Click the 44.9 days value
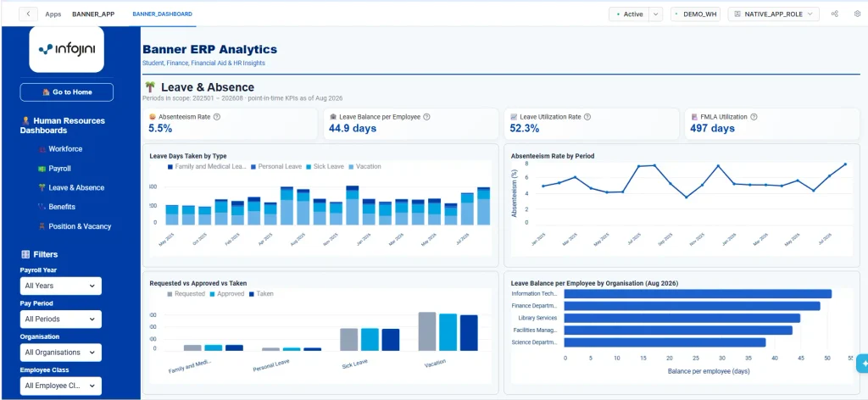 tap(353, 128)
